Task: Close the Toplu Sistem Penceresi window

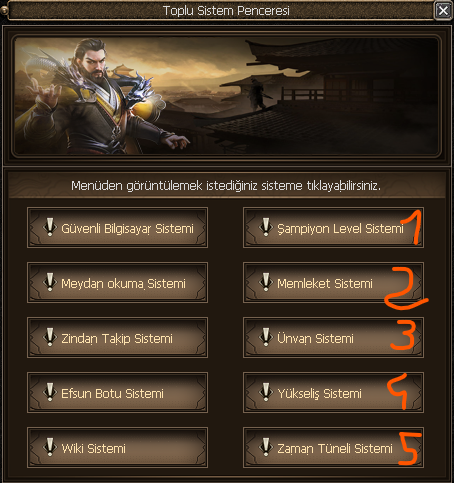Action: coord(443,11)
